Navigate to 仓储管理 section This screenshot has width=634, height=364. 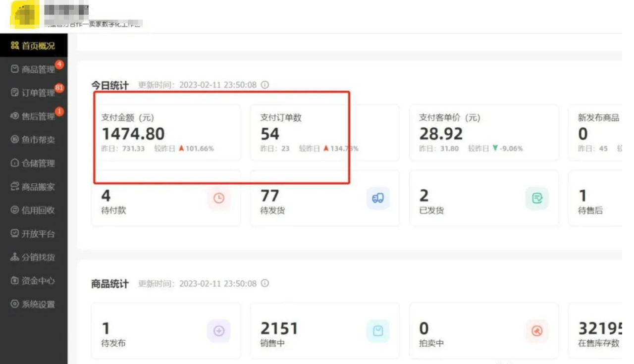34,163
